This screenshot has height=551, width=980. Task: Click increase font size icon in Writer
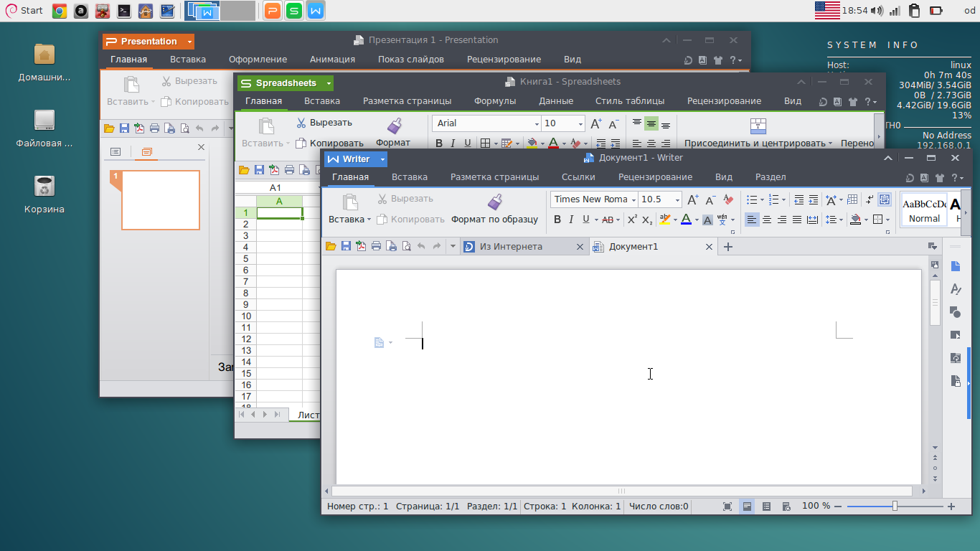click(692, 200)
